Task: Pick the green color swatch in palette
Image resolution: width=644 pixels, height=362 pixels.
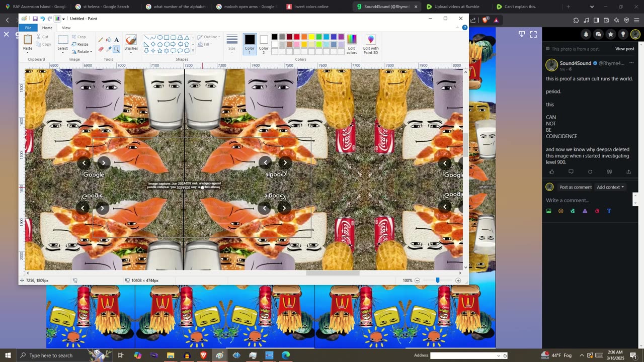Action: (319, 37)
